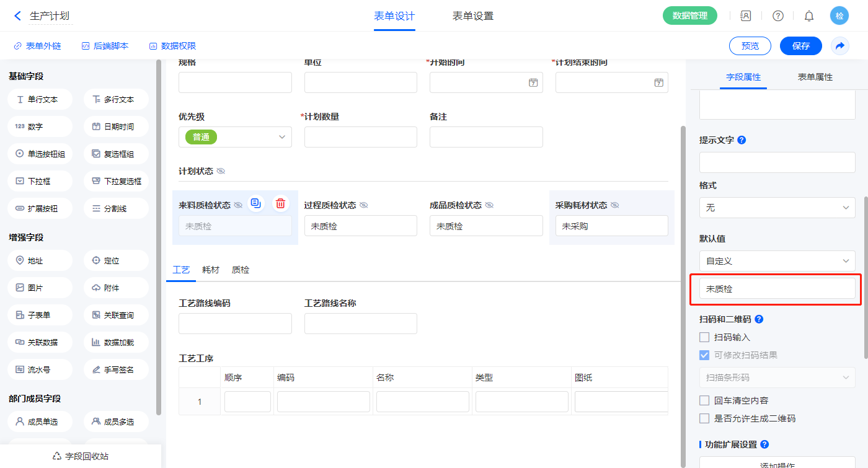Check the 回车清空内容 option
This screenshot has height=468, width=868.
[704, 400]
